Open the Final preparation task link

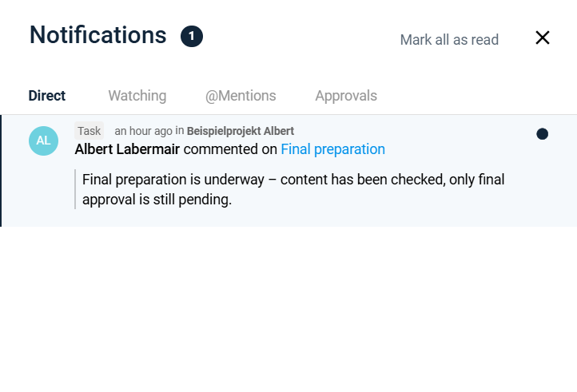[x=332, y=149]
